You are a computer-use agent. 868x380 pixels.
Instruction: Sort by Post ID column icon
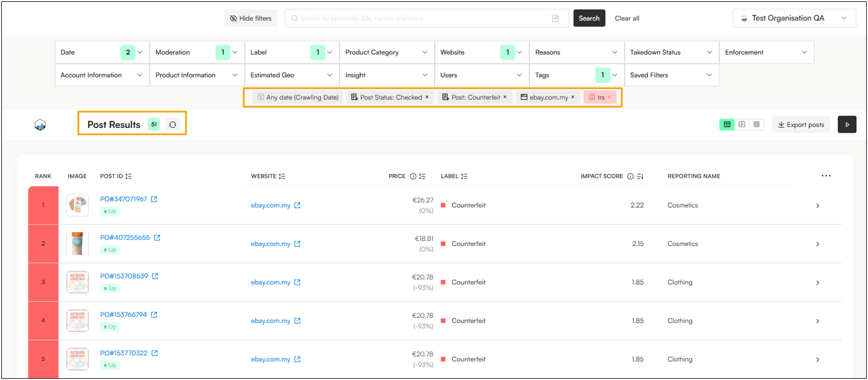128,176
